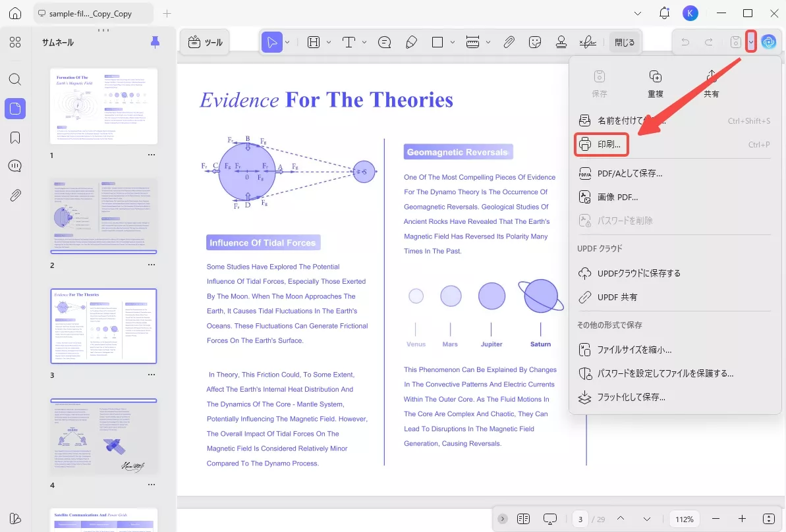Click the redo arrow
786x532 pixels.
[x=709, y=42]
